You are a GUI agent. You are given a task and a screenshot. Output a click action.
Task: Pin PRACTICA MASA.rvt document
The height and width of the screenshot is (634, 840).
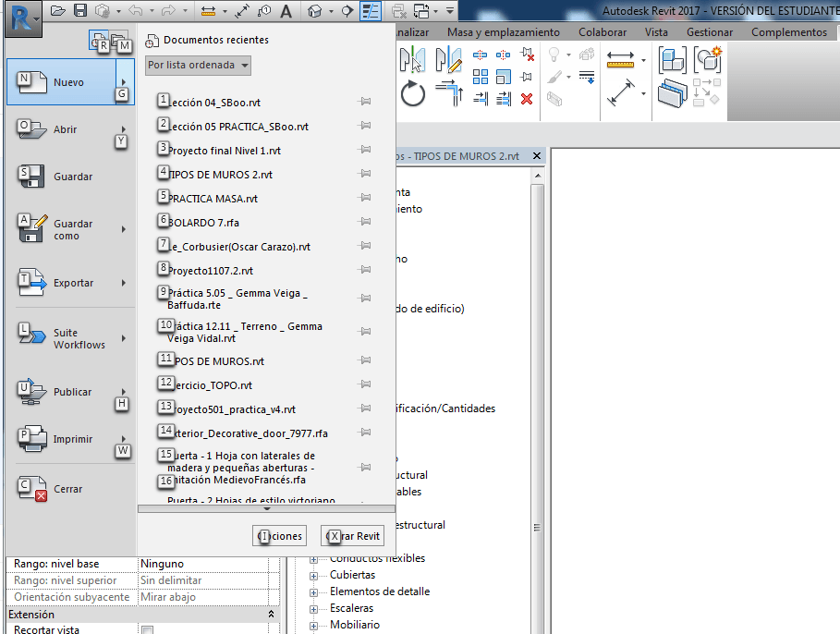click(364, 198)
